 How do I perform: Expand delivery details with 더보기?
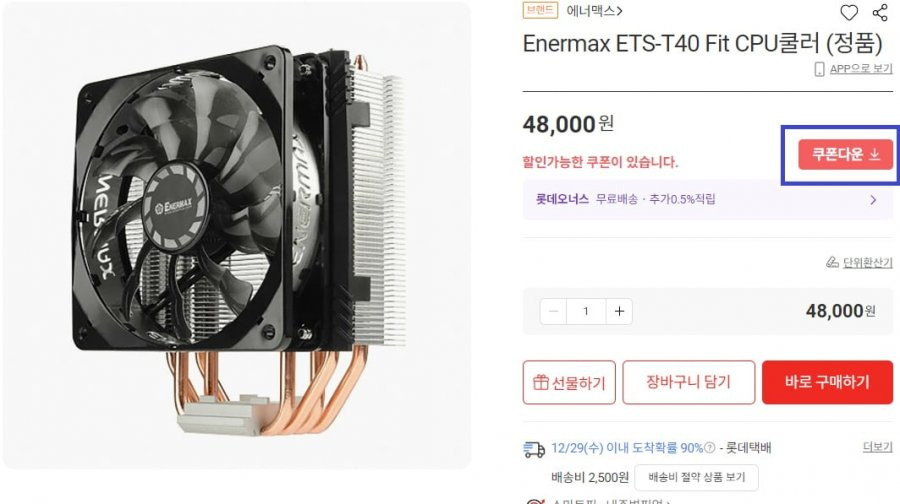click(x=878, y=447)
